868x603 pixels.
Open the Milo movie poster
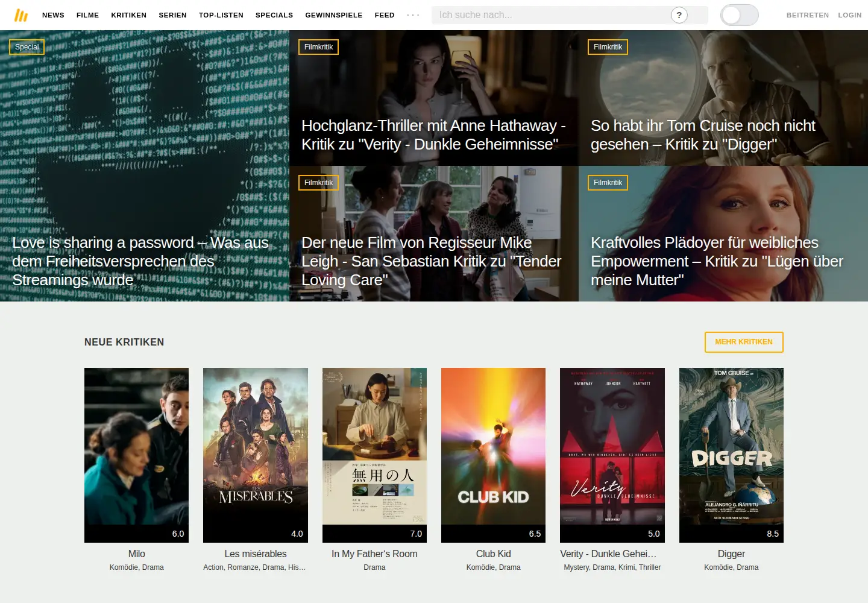136,455
